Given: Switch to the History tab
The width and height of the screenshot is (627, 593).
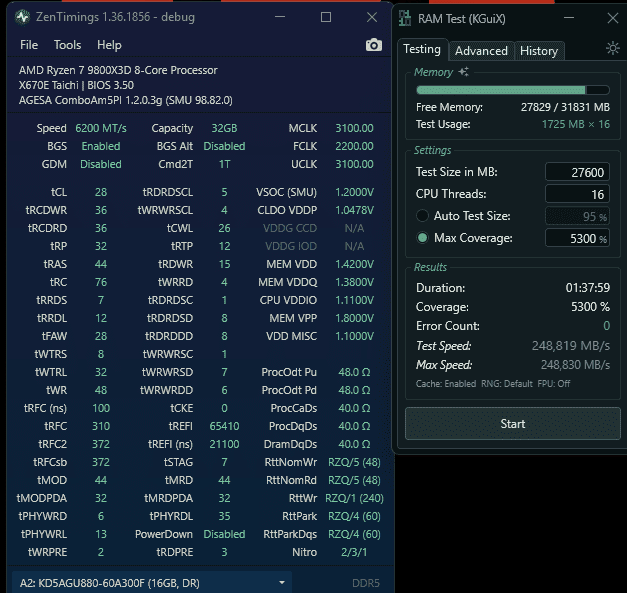Looking at the screenshot, I should [539, 51].
